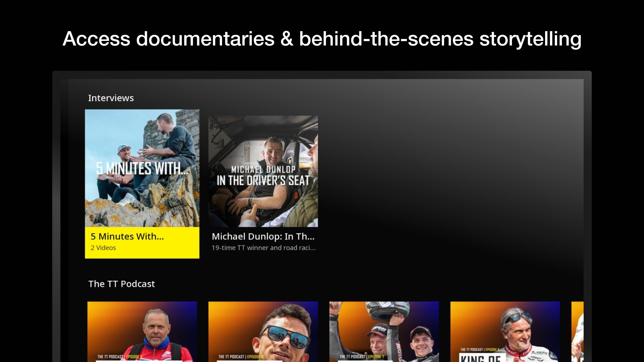The image size is (644, 362).
Task: Expand the truncated Michael Dunlop episode title
Action: click(x=263, y=236)
